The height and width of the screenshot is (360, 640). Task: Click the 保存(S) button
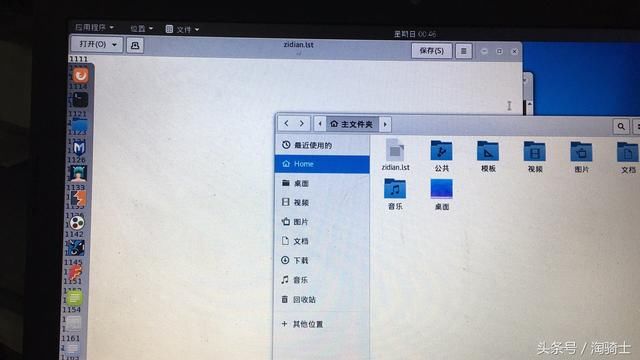click(431, 51)
